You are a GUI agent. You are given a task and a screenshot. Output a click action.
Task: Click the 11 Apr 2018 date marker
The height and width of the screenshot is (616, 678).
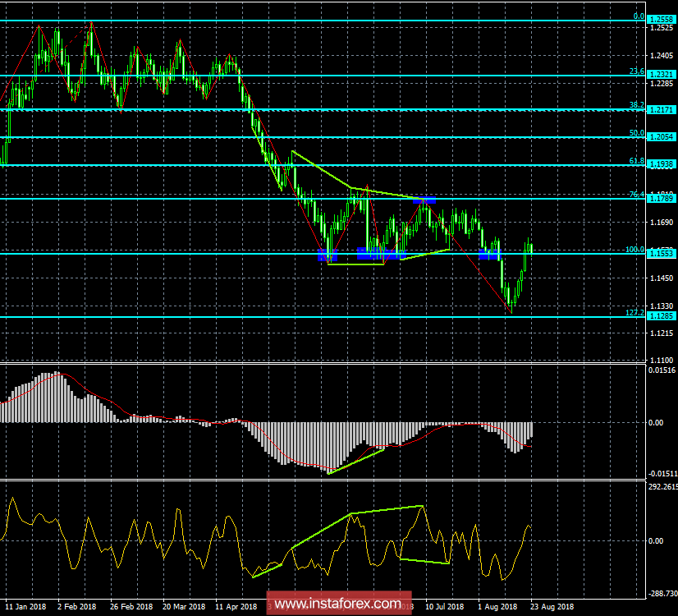point(236,606)
